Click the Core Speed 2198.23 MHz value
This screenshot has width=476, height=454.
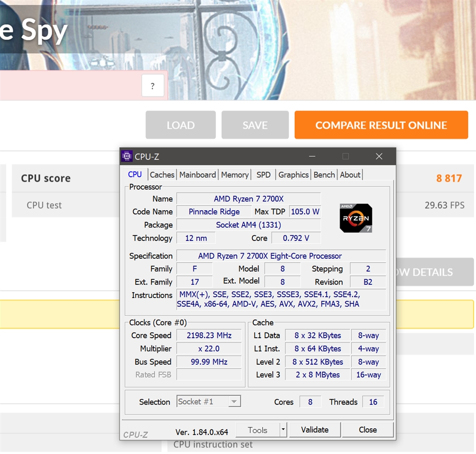[x=209, y=335]
